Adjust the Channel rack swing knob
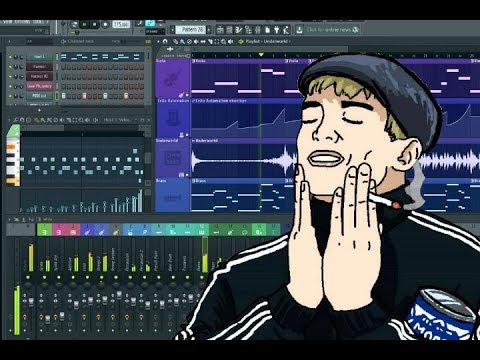480x360 pixels. (x=123, y=41)
